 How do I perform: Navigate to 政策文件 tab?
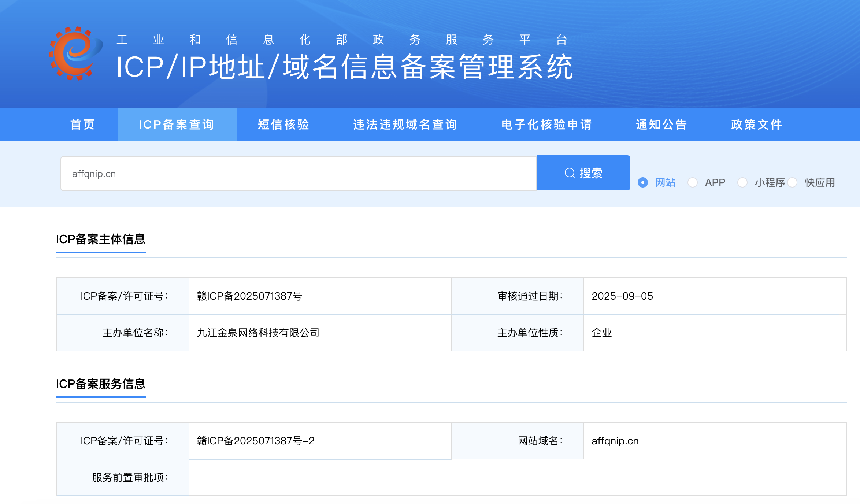[x=757, y=125]
